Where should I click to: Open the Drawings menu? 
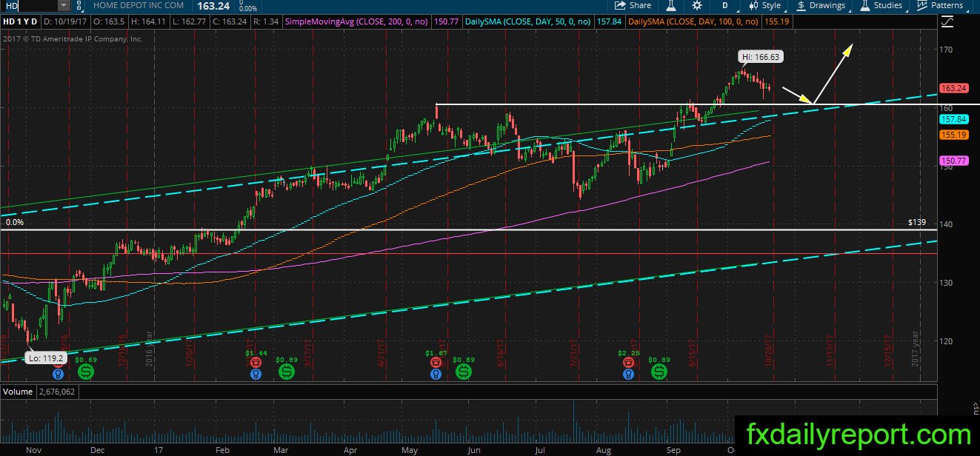[821, 5]
